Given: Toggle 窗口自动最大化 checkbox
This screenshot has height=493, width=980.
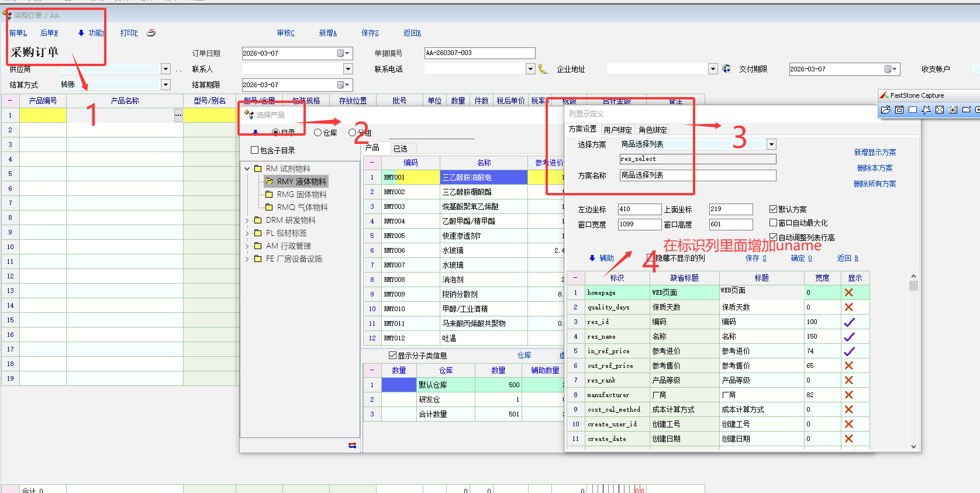Looking at the screenshot, I should 773,223.
